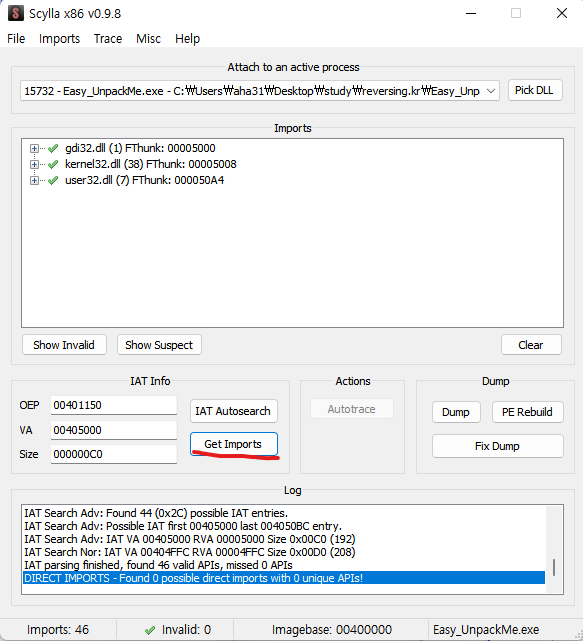Select gdi32.dll (1) FThunk row

[x=140, y=148]
